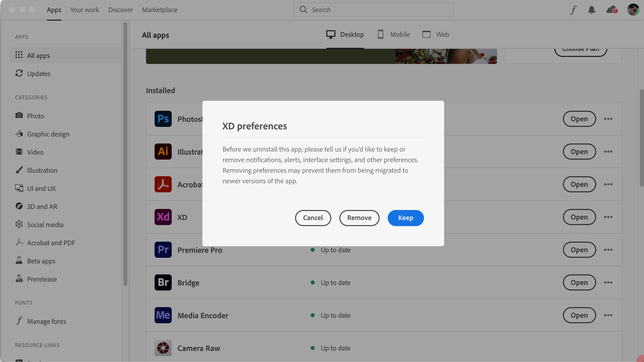644x362 pixels.
Task: Click the main content vertical scrollbar
Action: coord(641,137)
